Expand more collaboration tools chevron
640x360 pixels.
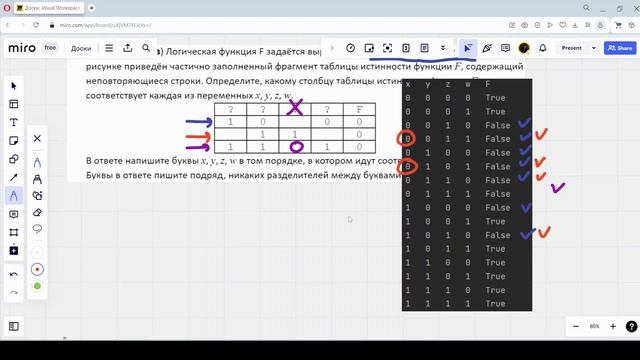(x=443, y=48)
